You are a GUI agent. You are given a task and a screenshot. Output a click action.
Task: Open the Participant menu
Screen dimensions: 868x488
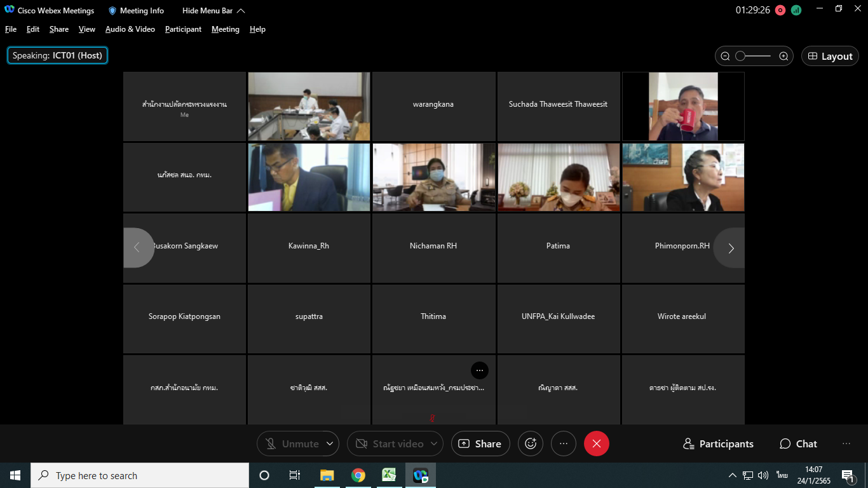click(183, 29)
